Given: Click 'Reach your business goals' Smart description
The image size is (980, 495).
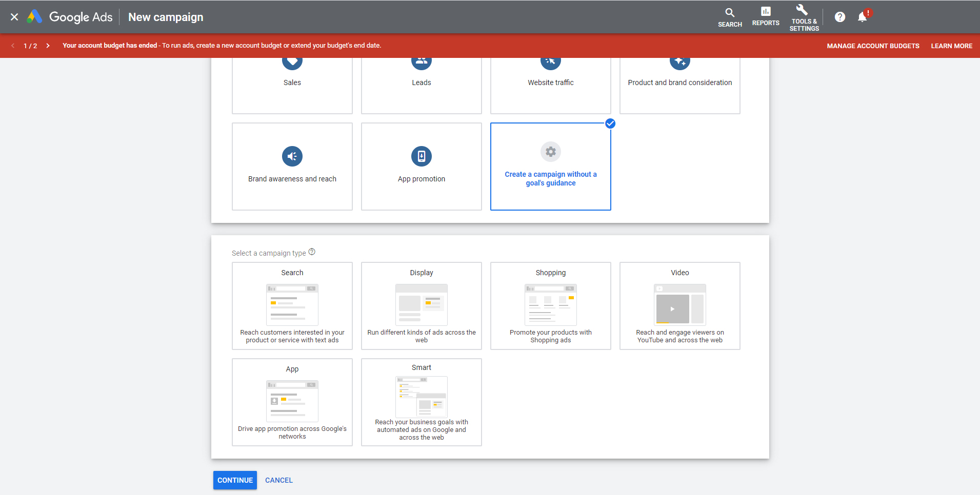Looking at the screenshot, I should (x=422, y=430).
